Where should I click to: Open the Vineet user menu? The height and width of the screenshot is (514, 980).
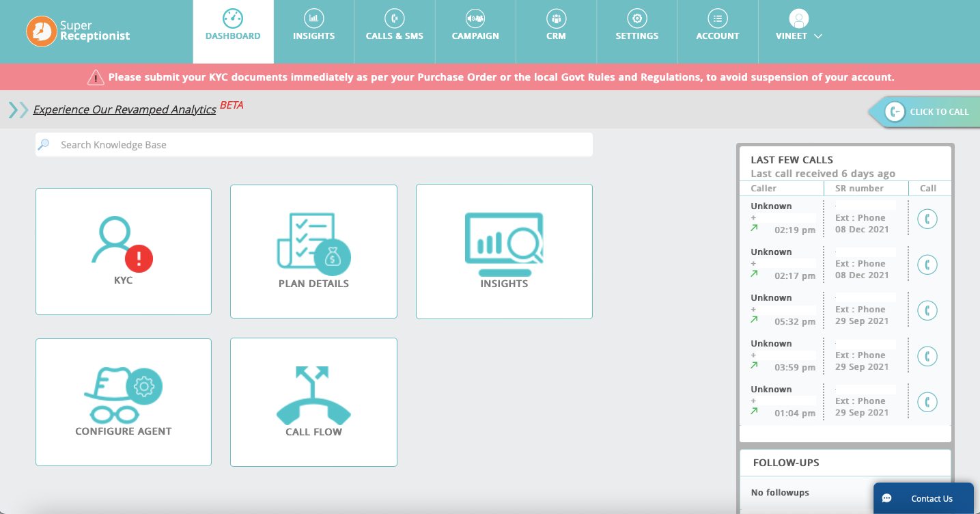(x=798, y=27)
